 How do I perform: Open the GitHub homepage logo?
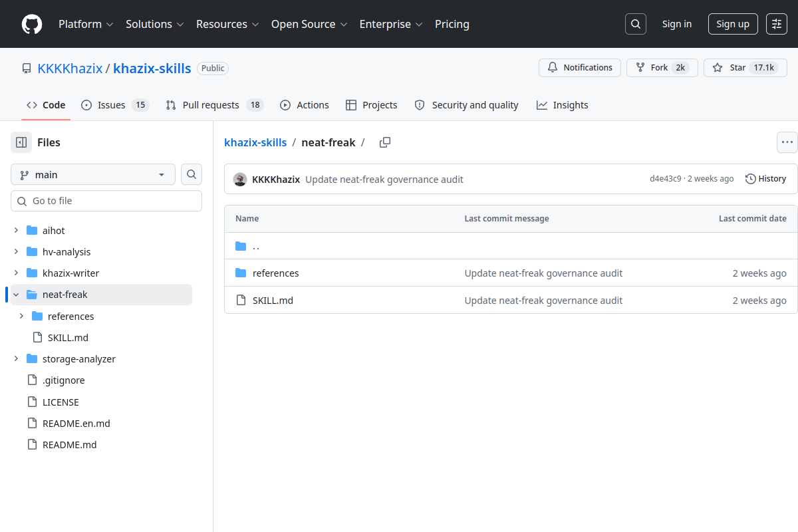point(32,24)
